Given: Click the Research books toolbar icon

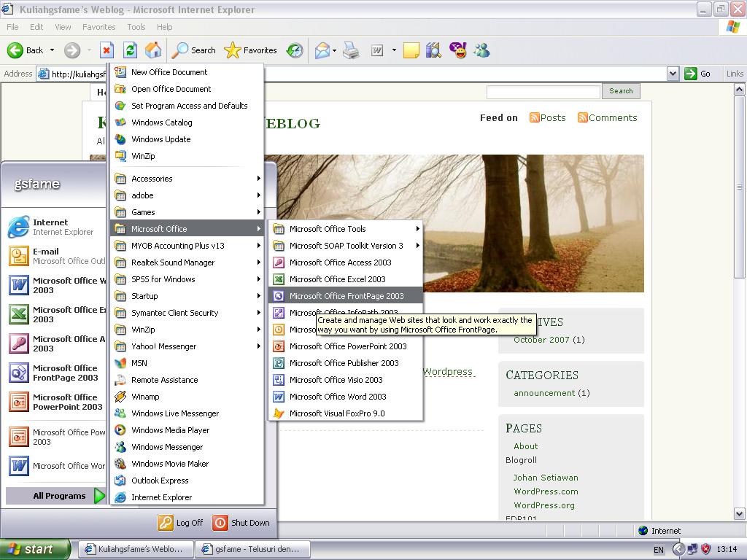Looking at the screenshot, I should (x=433, y=50).
